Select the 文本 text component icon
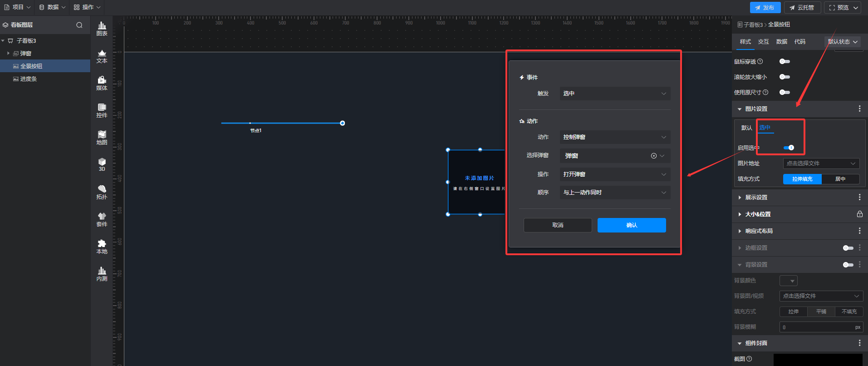This screenshot has width=868, height=366. (102, 56)
